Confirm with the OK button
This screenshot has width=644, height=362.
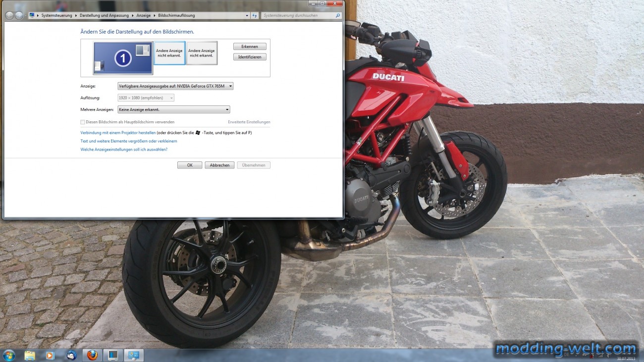click(190, 165)
